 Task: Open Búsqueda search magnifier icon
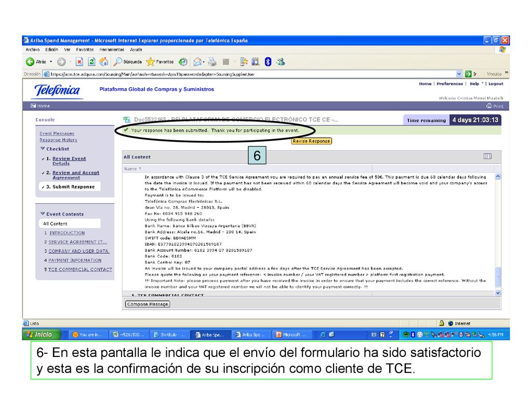pyautogui.click(x=117, y=62)
